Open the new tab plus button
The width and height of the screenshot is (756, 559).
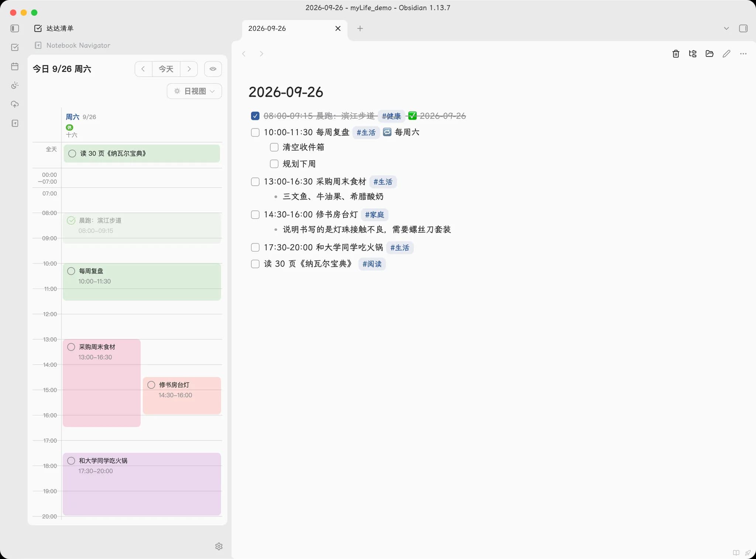pos(360,28)
